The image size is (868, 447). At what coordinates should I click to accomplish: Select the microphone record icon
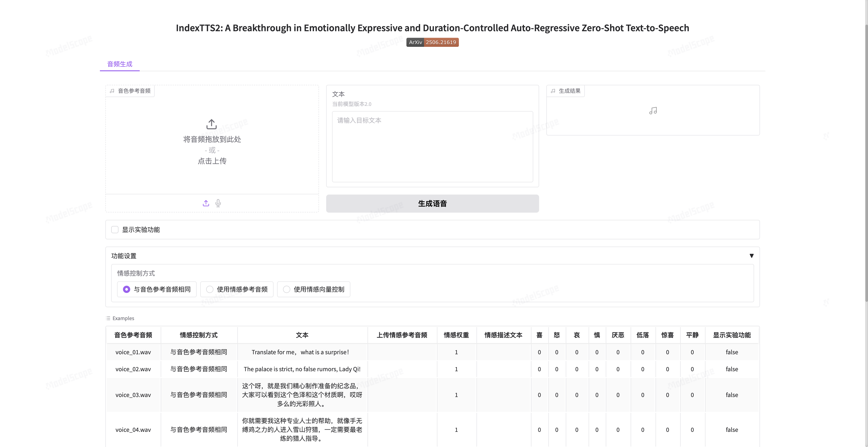pos(218,203)
